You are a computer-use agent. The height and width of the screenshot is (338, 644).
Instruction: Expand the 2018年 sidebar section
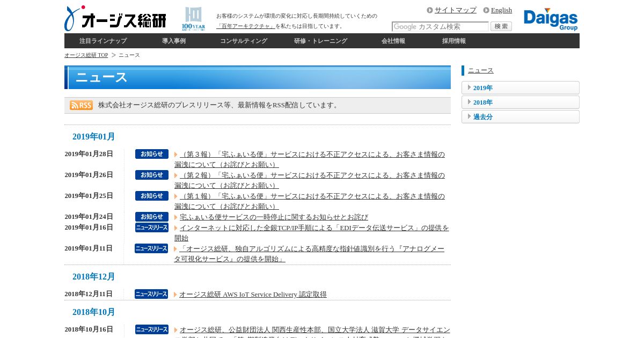(x=521, y=102)
